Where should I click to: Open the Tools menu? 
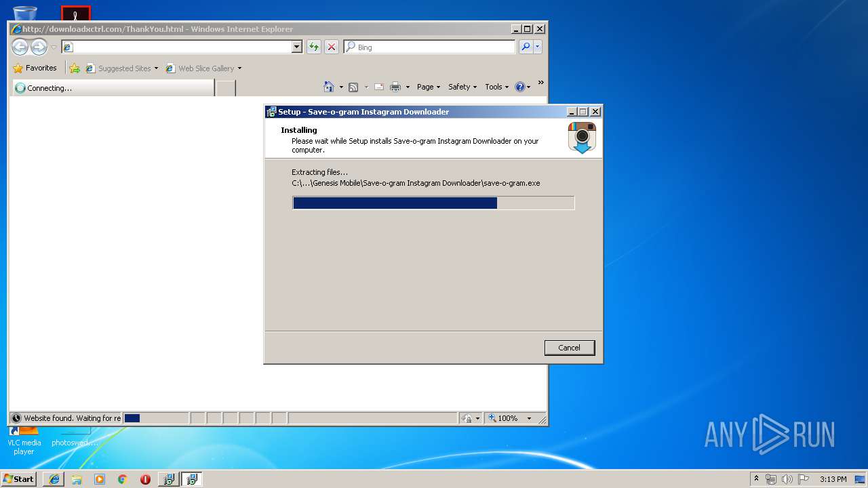coord(497,87)
